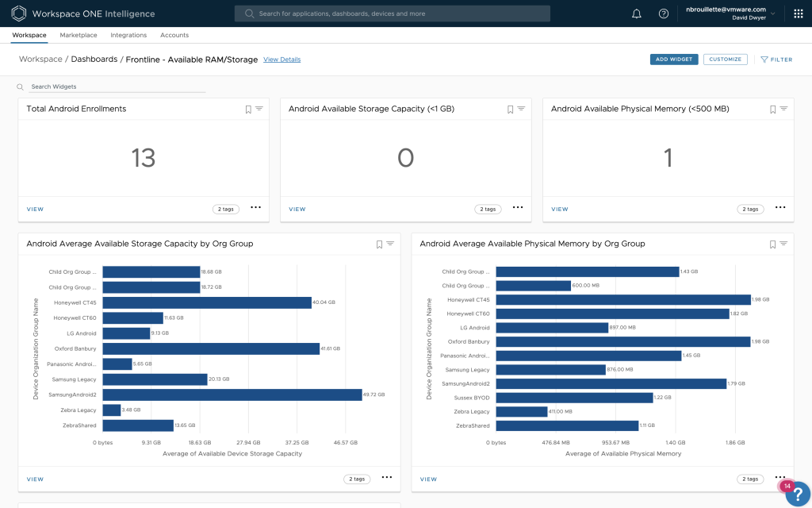Click VIEW on Average Physical Memory chart widget
This screenshot has width=812, height=508.
pyautogui.click(x=428, y=479)
